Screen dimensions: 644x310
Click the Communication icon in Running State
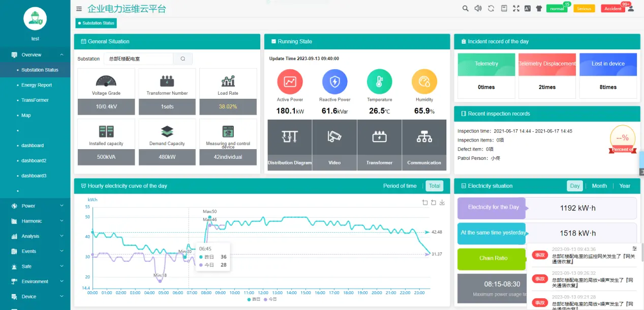[x=424, y=136]
